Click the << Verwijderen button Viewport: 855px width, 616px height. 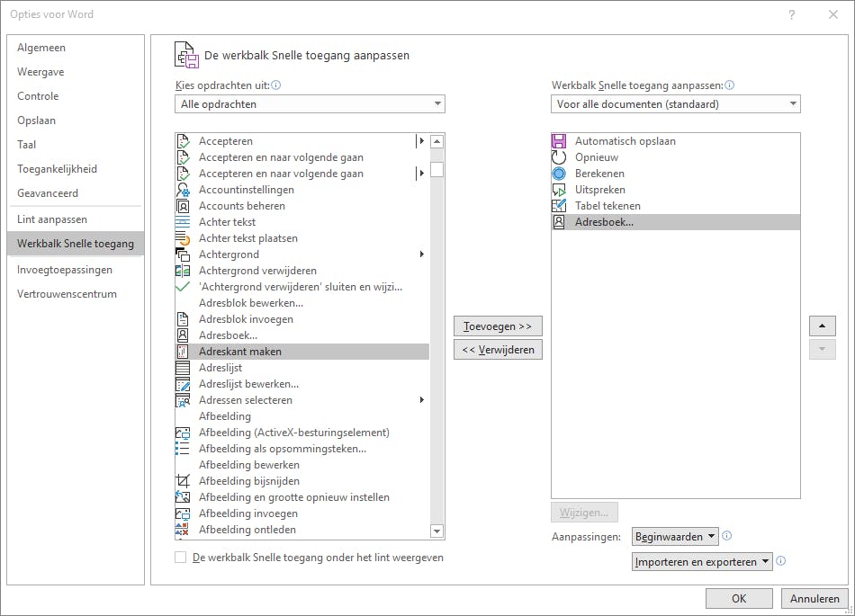498,350
